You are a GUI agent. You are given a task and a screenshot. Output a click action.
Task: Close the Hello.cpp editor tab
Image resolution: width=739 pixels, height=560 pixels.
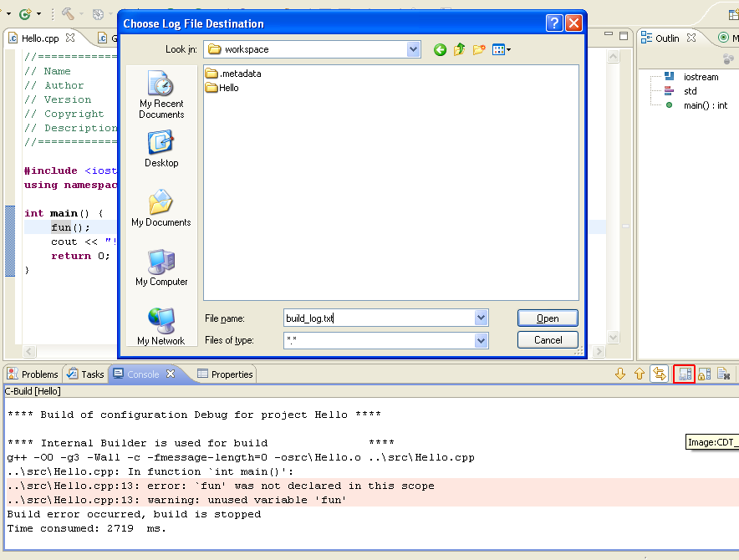(x=70, y=38)
